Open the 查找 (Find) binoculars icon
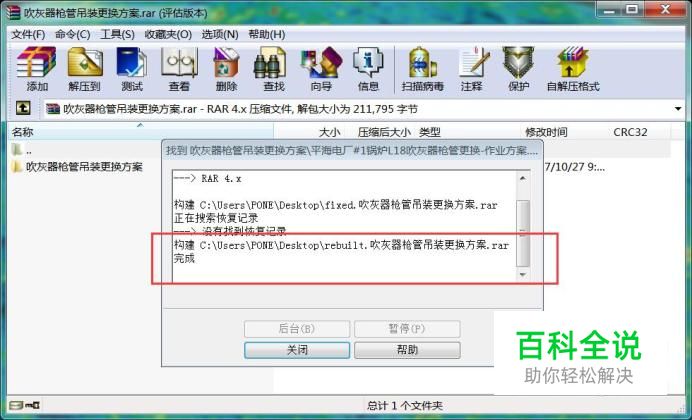This screenshot has height=420, width=692. [274, 68]
